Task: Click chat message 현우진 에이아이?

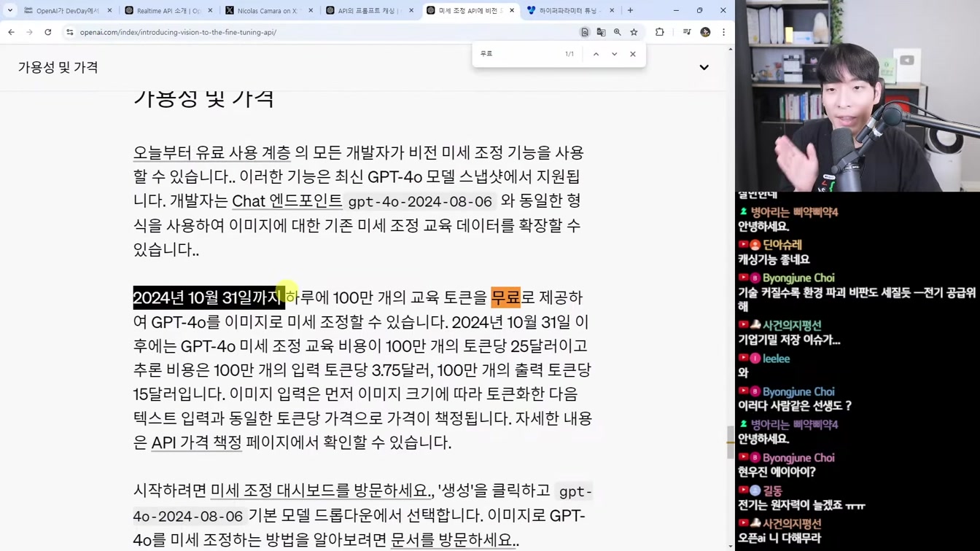Action: point(777,472)
